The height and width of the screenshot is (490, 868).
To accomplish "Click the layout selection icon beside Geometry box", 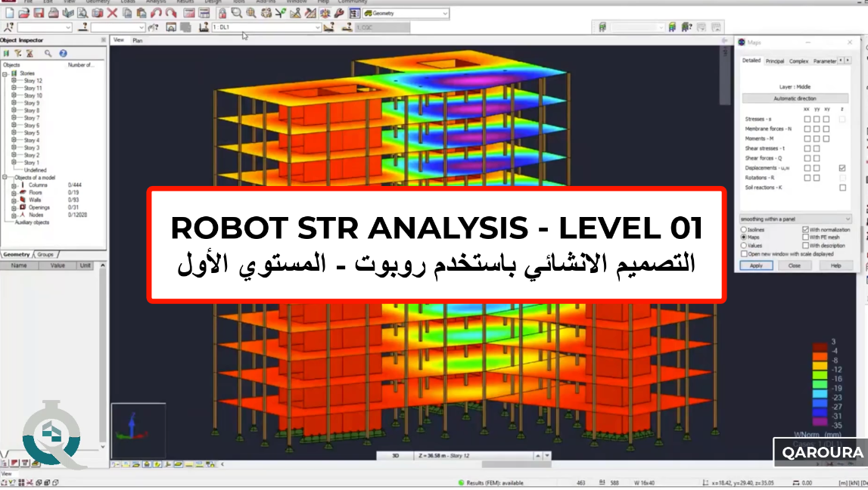I will tap(354, 14).
